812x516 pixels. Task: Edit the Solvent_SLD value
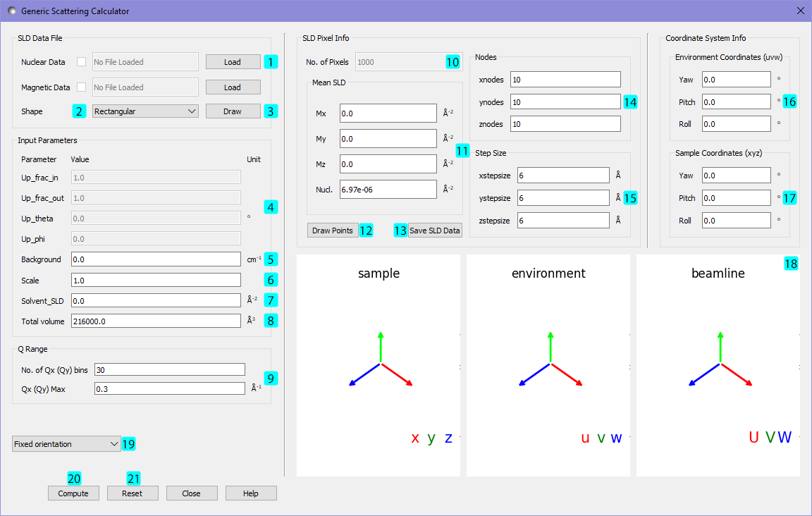tap(156, 300)
